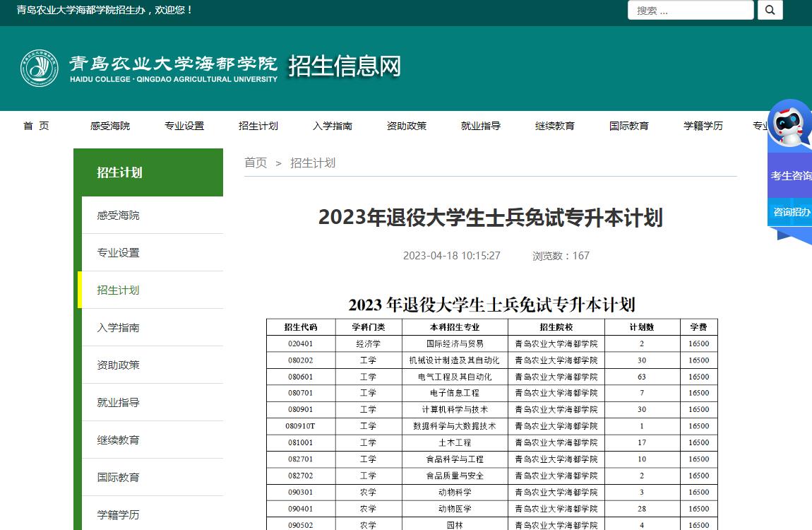Screen dimensions: 812x530
Task: Select 继续教育 in left sidebar
Action: 153,440
